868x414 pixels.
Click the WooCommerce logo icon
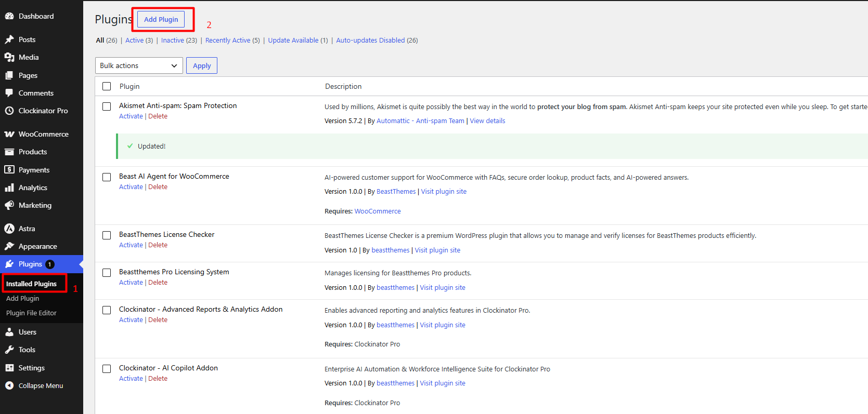9,134
